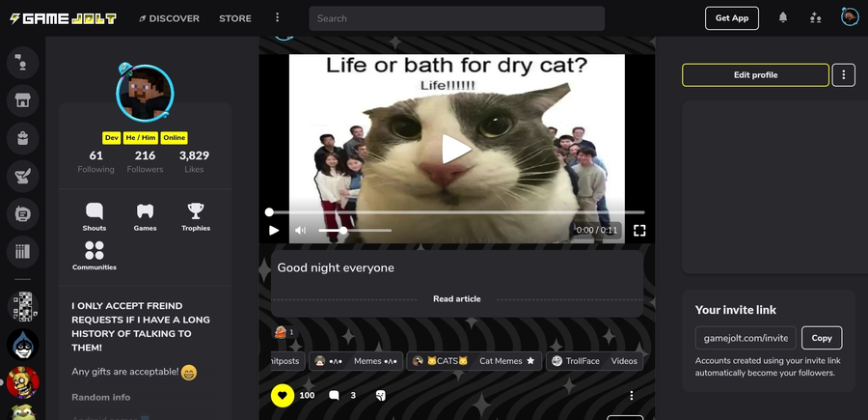Open the friends icon in top bar
Screen dimensions: 868x420
815,17
